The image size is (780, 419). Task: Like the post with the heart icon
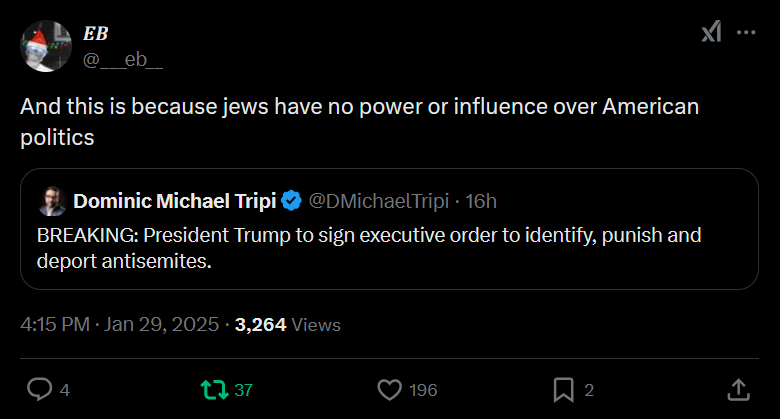(389, 388)
